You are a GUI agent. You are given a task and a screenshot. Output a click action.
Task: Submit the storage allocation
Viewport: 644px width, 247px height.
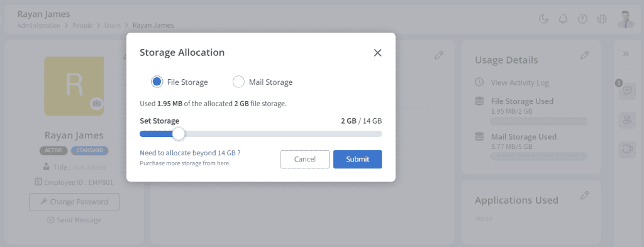click(x=357, y=159)
